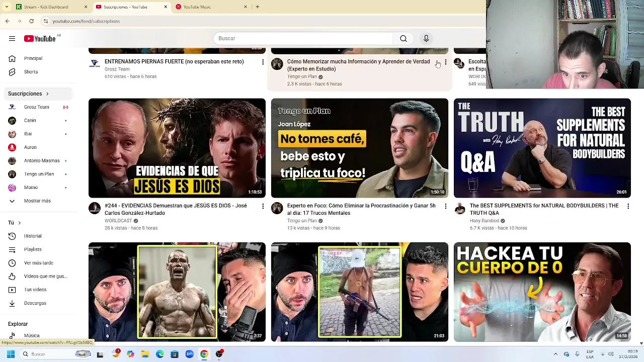Open Ver más tarde list
This screenshot has height=362, width=644.
tap(38, 263)
